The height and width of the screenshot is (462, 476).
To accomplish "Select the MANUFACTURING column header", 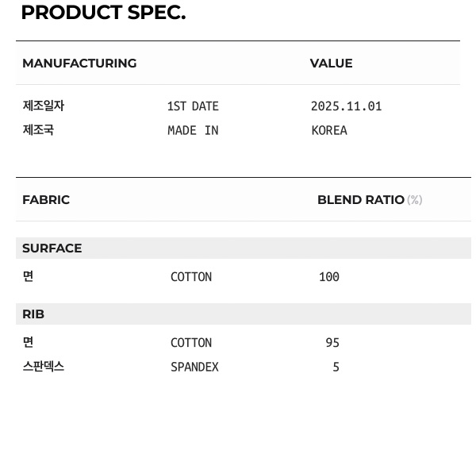I will pos(79,64).
